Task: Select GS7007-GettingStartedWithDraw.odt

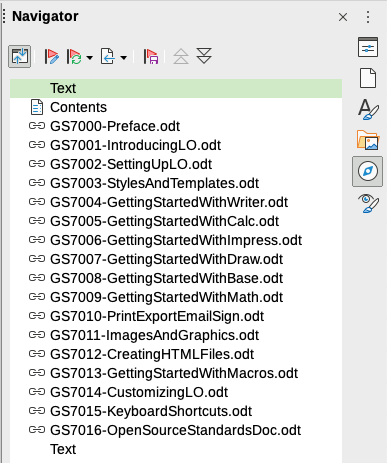Action: click(166, 259)
